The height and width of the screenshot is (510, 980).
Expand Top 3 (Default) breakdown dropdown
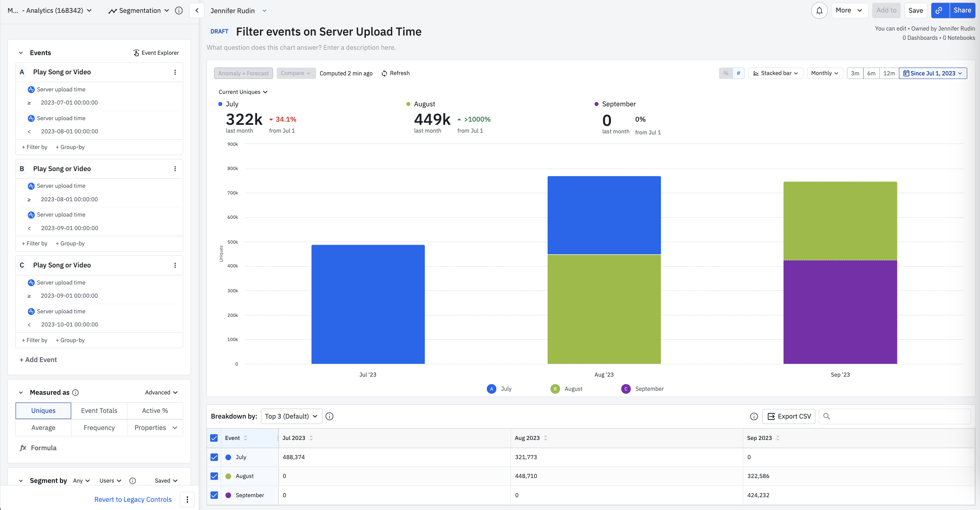click(x=292, y=416)
